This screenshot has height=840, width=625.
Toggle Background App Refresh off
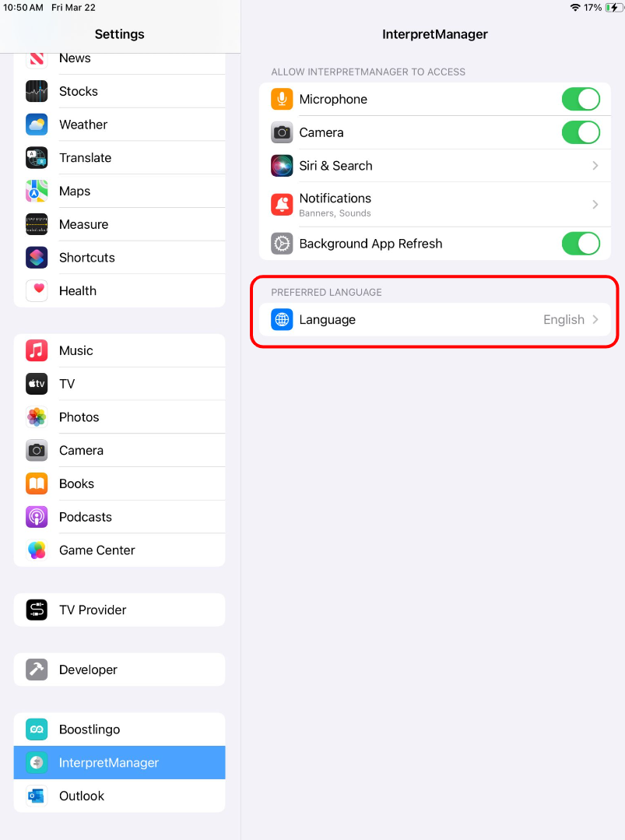pyautogui.click(x=581, y=244)
